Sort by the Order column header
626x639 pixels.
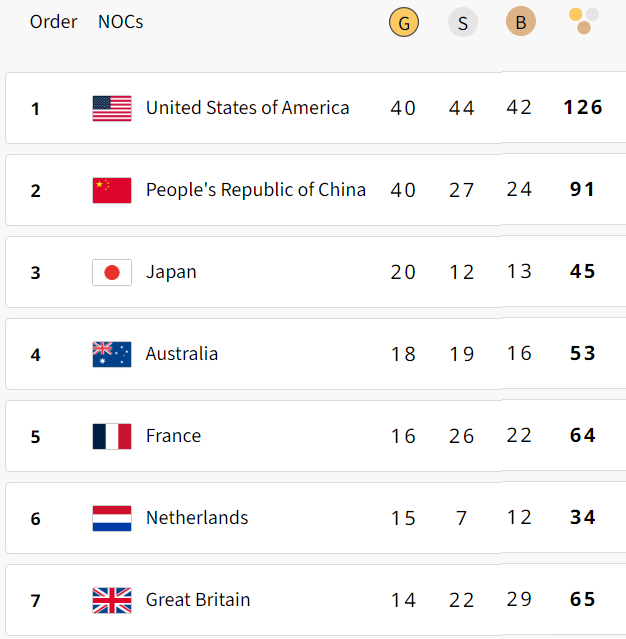[53, 22]
